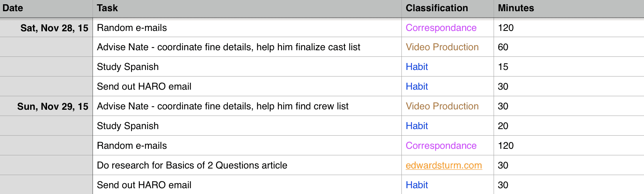
Task: Select the second Correspondance classification cell
Action: [448, 146]
